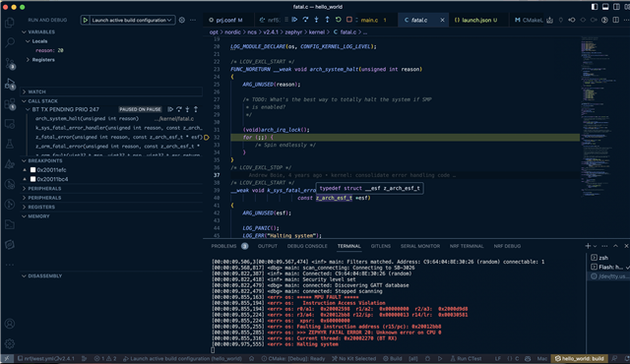The height and width of the screenshot is (364, 630).
Task: Collapse the DISASSEMBLY section
Action: click(x=111, y=275)
